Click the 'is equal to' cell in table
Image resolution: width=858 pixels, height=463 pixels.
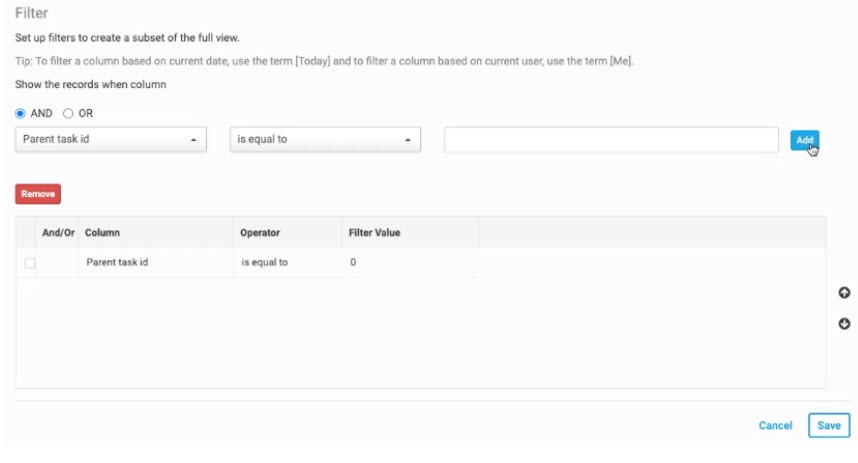tap(264, 263)
